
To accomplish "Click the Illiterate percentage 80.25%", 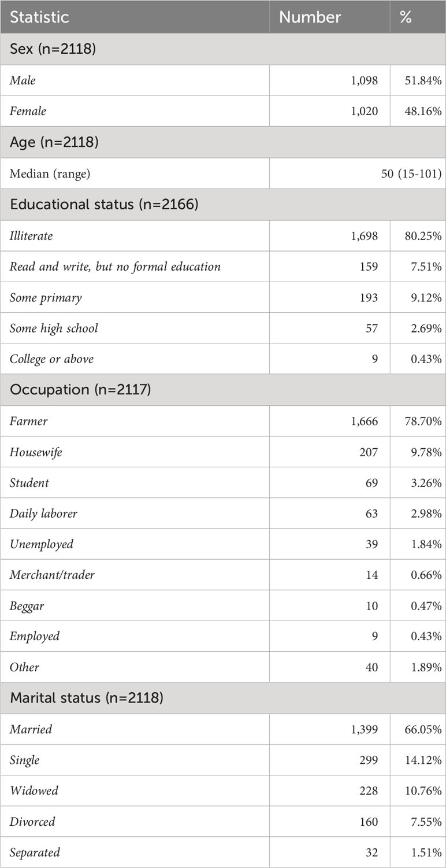I will [x=422, y=235].
